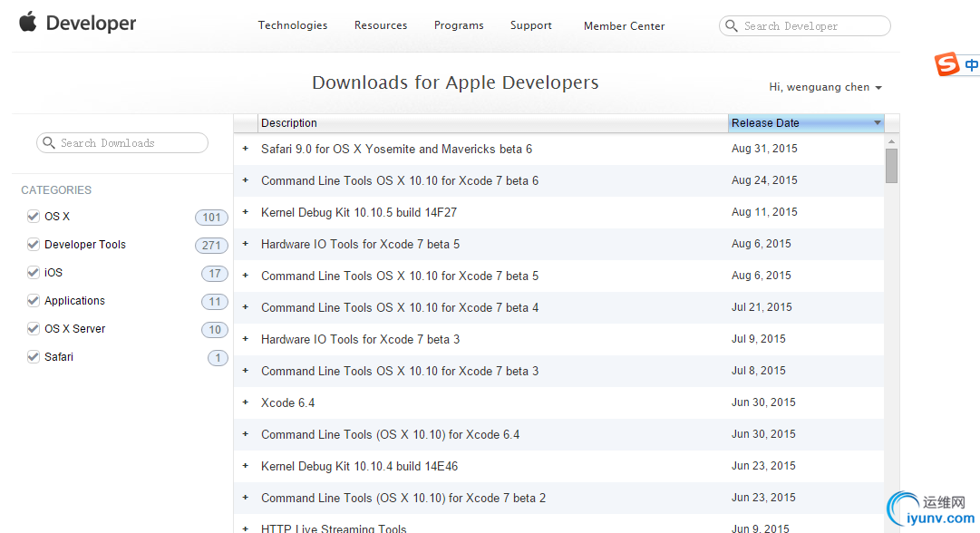Select Safari 9.0 for OS X Yosemite and Mavericks beta 6

point(396,149)
